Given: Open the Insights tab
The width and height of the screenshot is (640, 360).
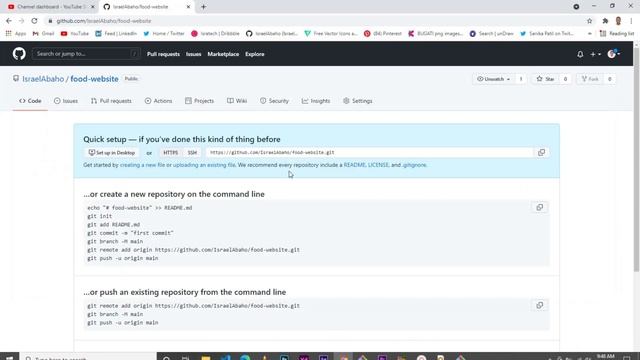Looking at the screenshot, I should click(316, 101).
